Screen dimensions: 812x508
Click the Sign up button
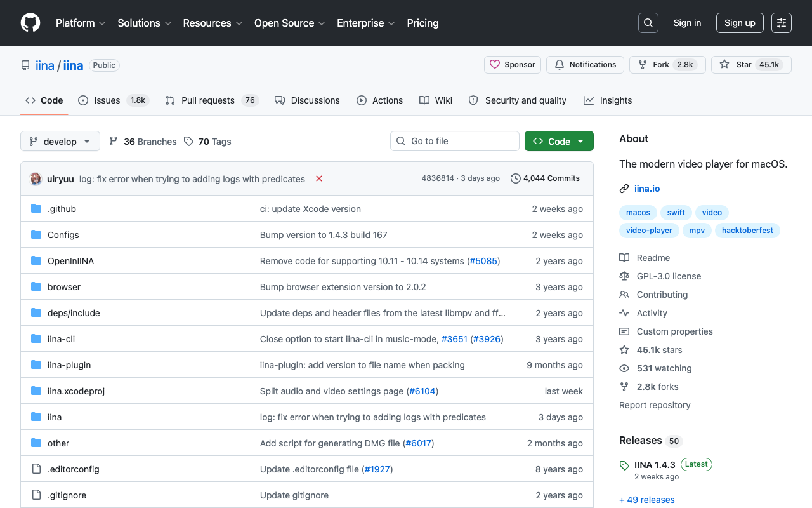[740, 23]
